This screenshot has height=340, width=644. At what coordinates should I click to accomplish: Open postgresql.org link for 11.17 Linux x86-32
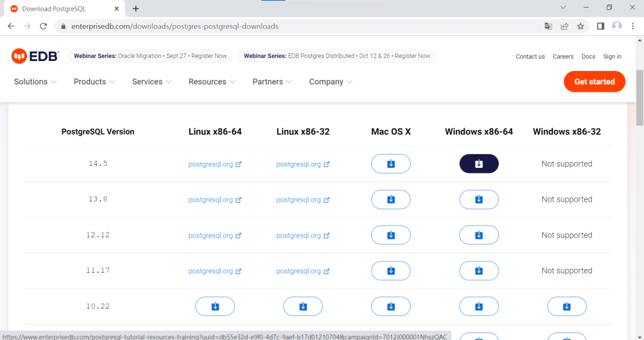[x=303, y=271]
